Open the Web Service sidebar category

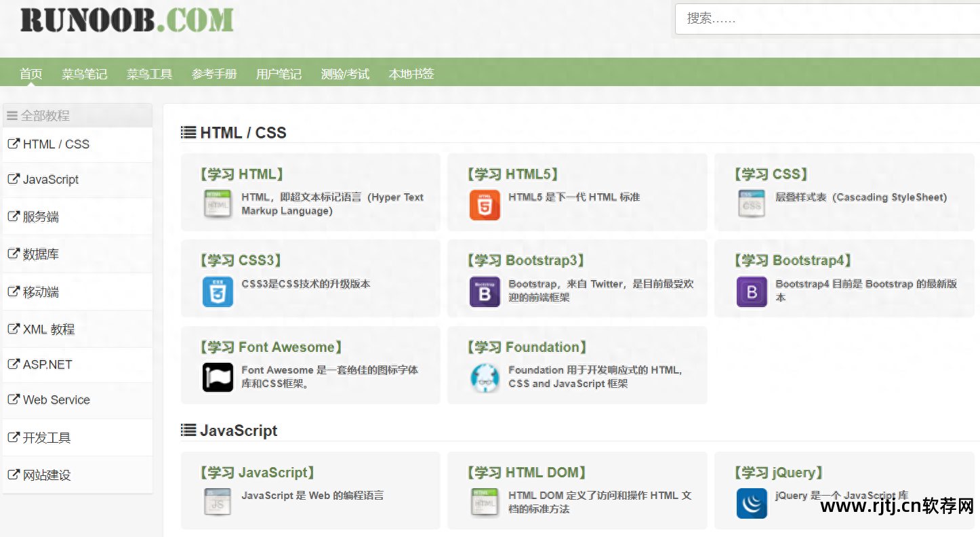coord(56,400)
